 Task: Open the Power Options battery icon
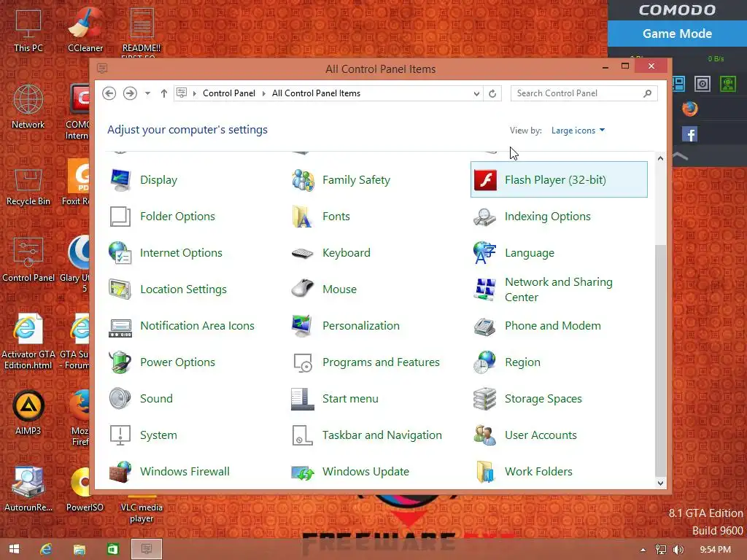click(x=120, y=362)
